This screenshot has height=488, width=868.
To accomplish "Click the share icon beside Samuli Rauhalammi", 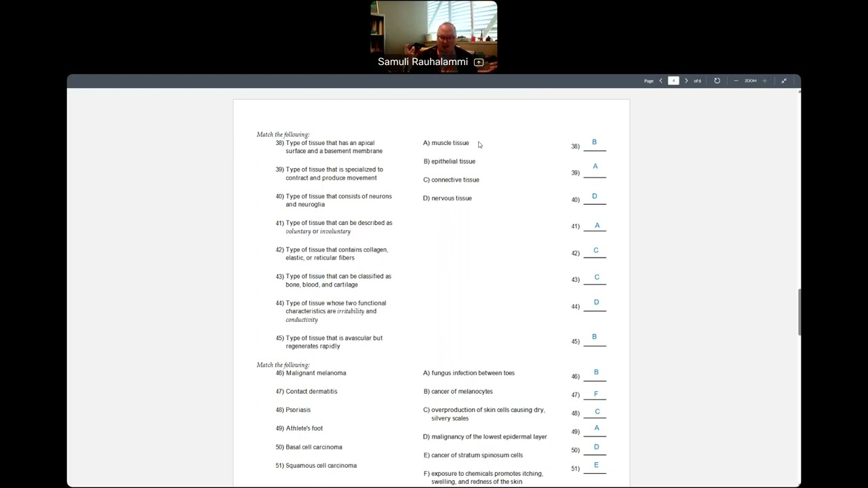I will (x=479, y=62).
